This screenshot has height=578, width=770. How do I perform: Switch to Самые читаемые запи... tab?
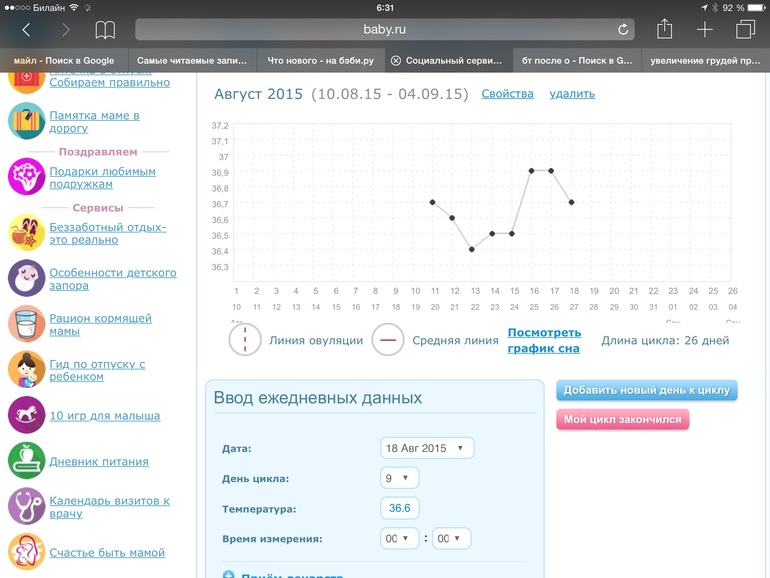point(192,61)
